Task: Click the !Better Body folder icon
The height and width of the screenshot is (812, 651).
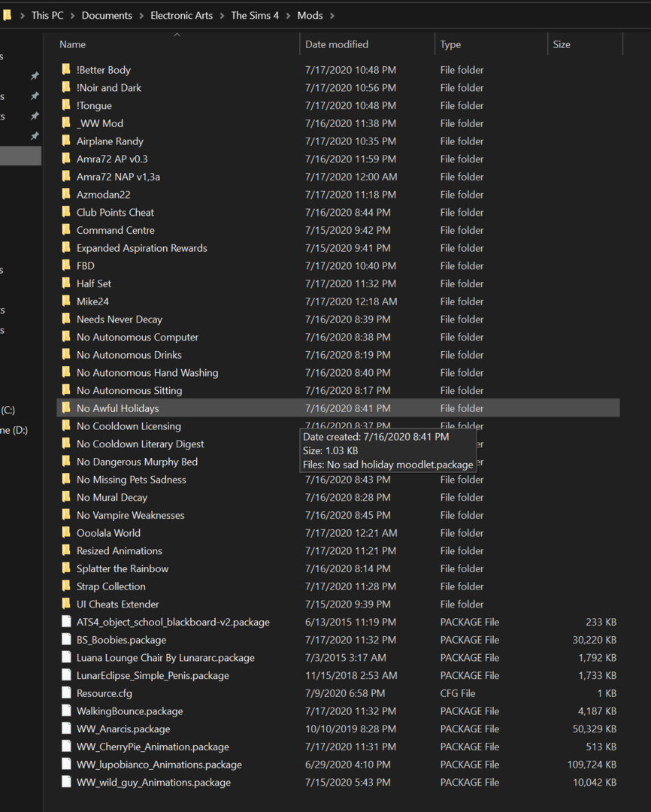Action: coord(65,69)
